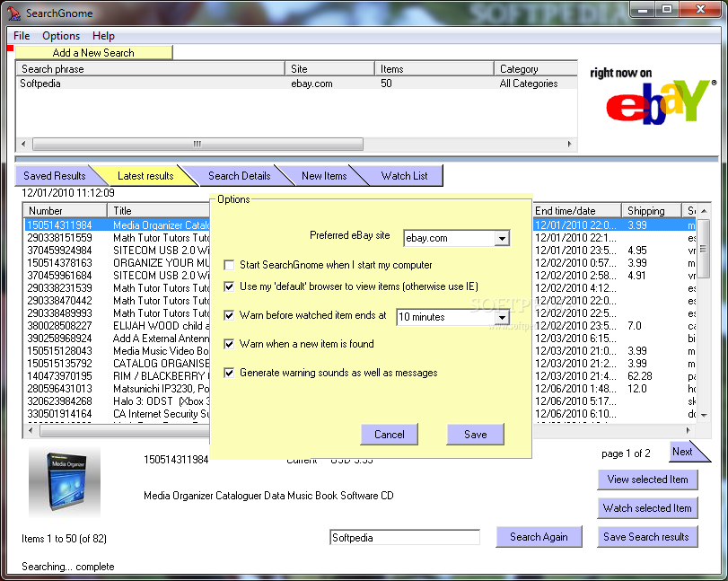728x581 pixels.
Task: Sort by the Shipping column header
Action: pyautogui.click(x=652, y=211)
